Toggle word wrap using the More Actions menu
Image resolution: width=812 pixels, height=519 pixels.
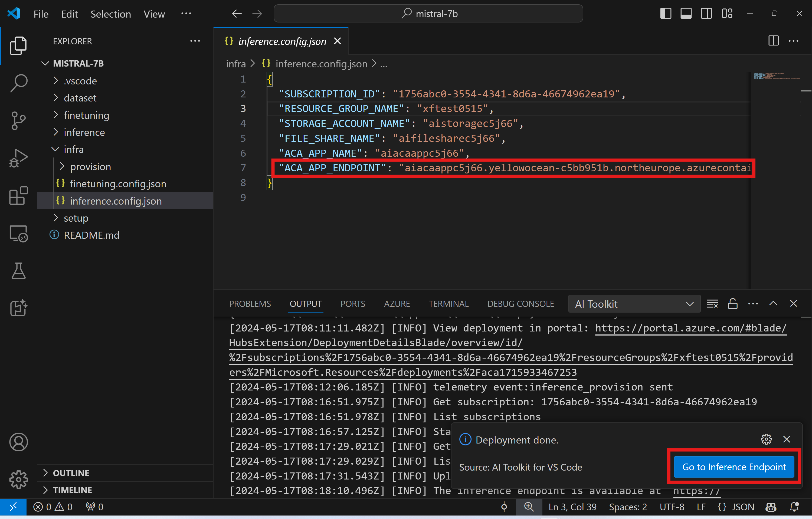[795, 41]
